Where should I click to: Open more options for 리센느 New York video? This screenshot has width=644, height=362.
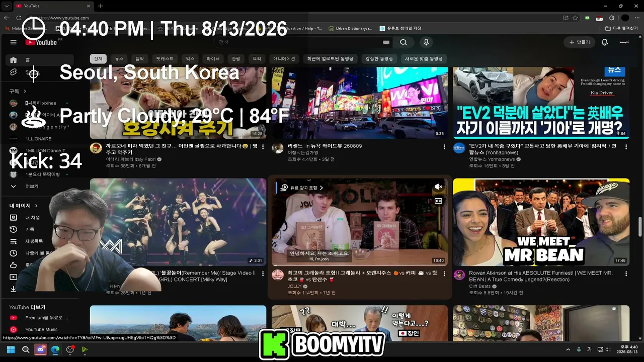(x=444, y=147)
